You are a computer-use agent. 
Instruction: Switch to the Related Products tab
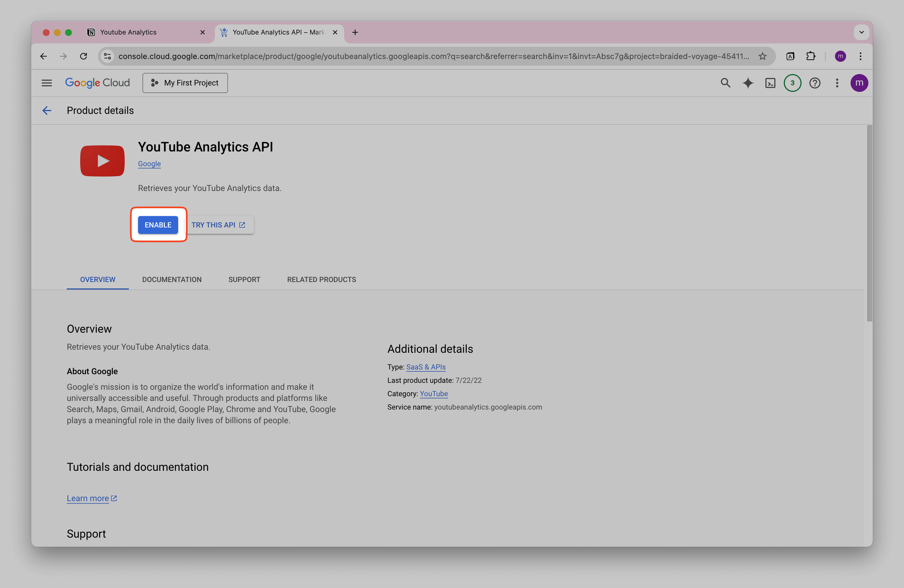tap(321, 280)
